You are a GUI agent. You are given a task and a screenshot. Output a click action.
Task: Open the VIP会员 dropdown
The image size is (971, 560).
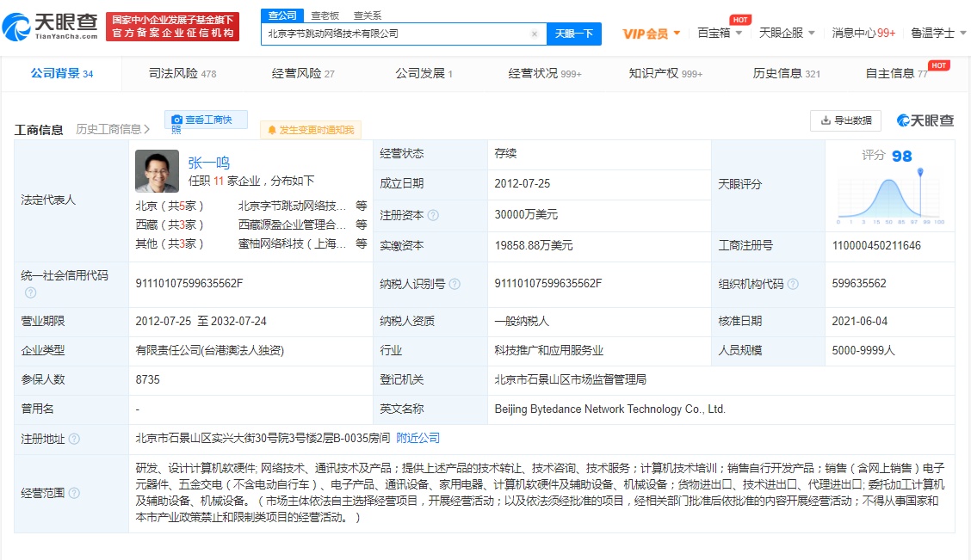(652, 34)
